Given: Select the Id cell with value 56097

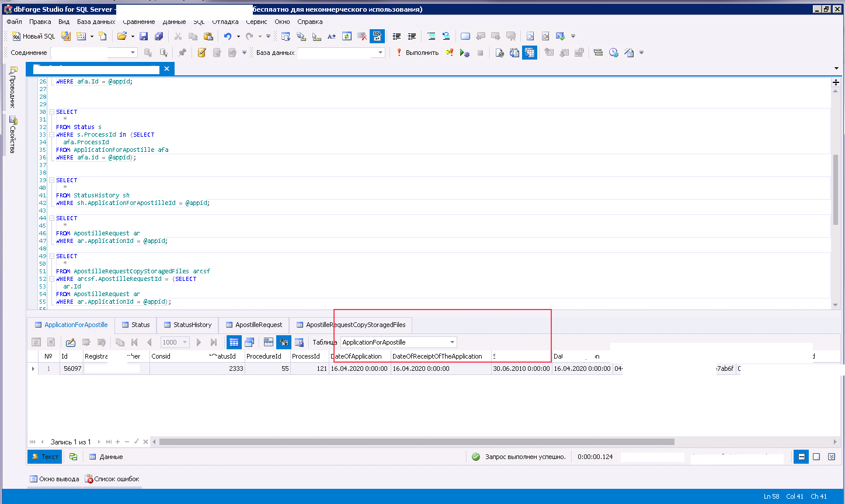Looking at the screenshot, I should click(71, 369).
